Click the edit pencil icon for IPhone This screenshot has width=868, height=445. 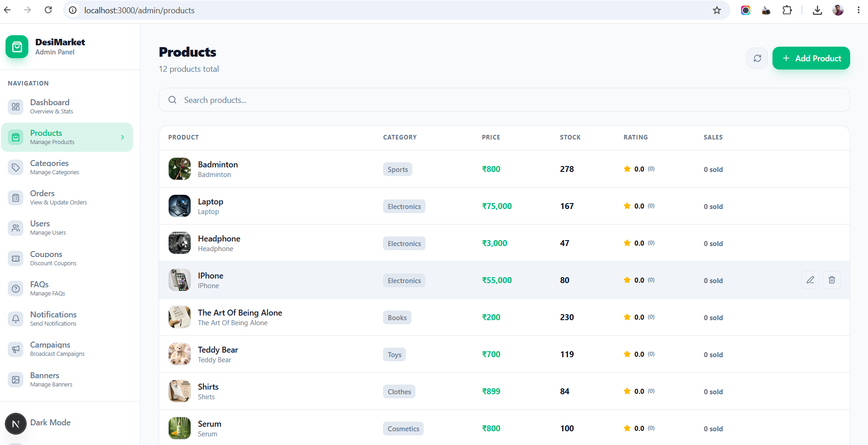coord(810,280)
